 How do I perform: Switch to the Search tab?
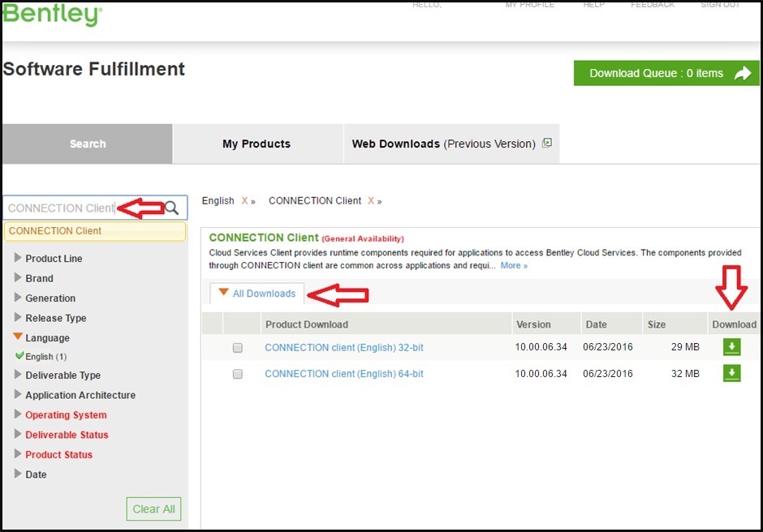[x=88, y=144]
